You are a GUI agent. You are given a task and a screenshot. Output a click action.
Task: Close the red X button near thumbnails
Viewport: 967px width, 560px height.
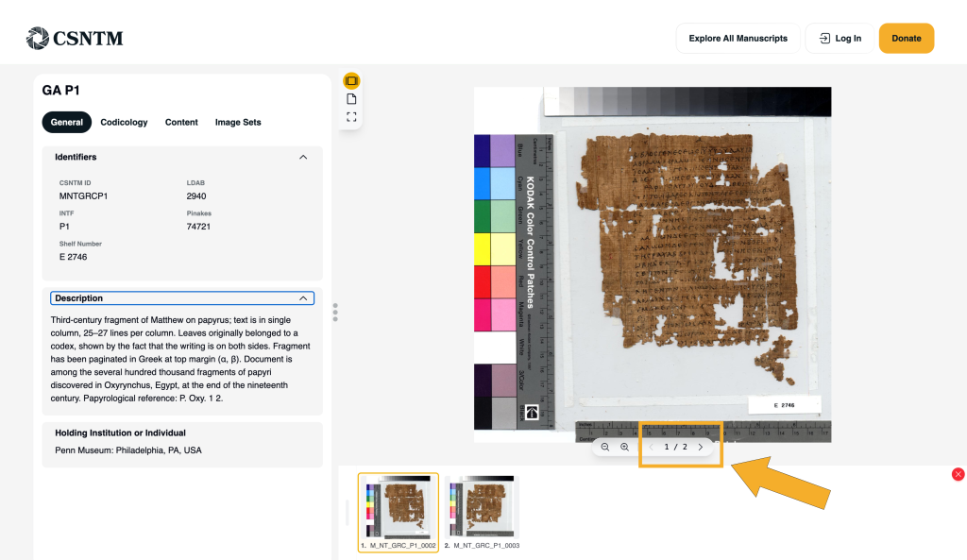958,474
